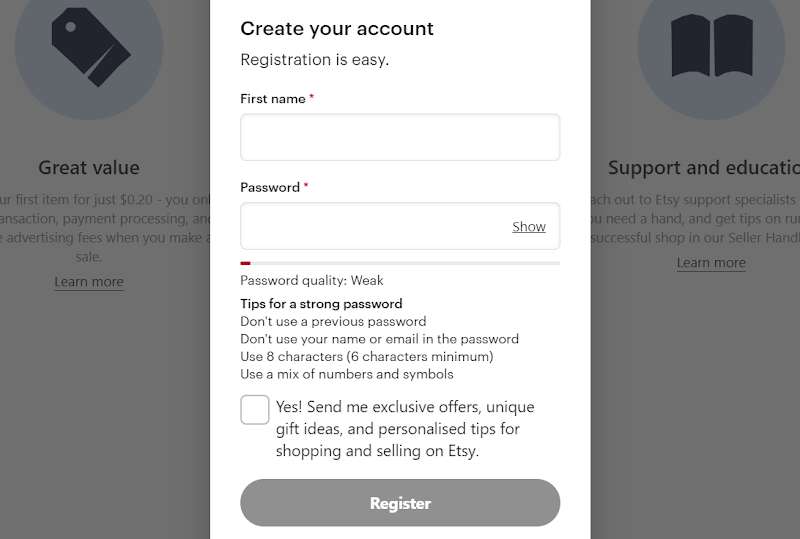This screenshot has width=800, height=539.
Task: Click "Use a mix of numbers and symbols" tip
Action: pyautogui.click(x=347, y=374)
